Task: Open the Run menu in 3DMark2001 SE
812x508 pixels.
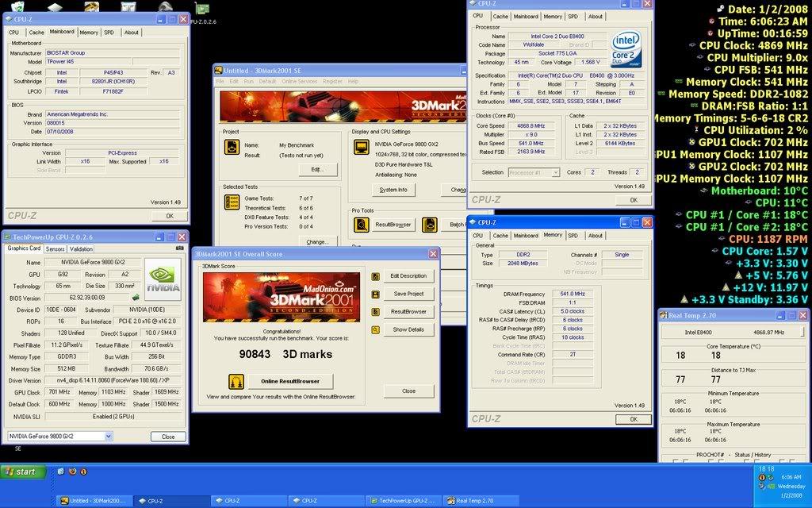Action: tap(248, 82)
